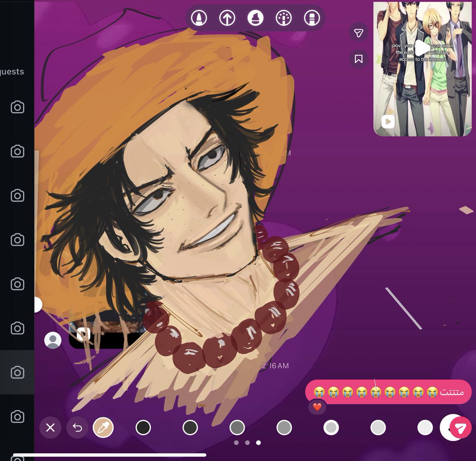Viewport: 476px width, 461px height.
Task: Pick the charcoal swatch next to black
Action: [x=190, y=428]
